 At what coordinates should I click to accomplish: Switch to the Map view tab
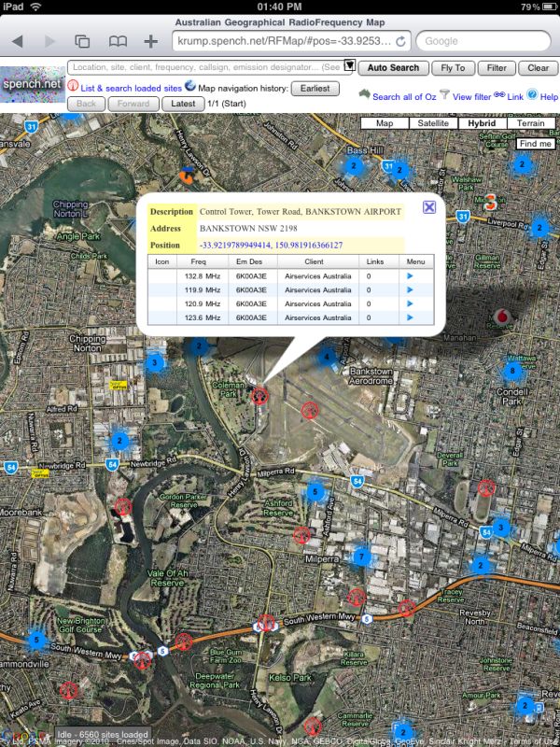(x=385, y=123)
